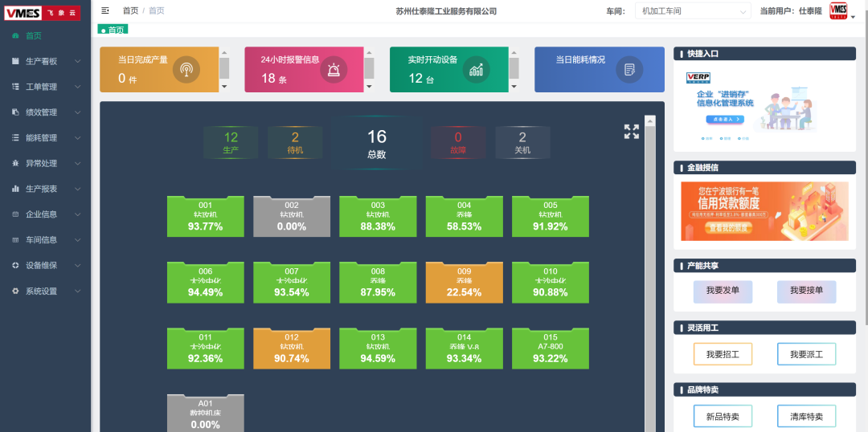Click the 新品特卖 button
868x432 pixels.
click(x=723, y=417)
